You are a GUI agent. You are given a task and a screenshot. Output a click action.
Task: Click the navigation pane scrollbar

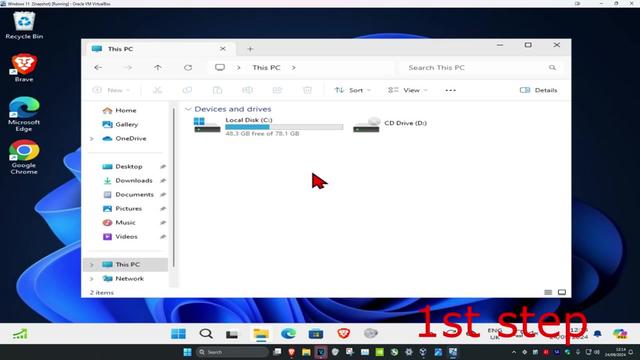coord(174,188)
